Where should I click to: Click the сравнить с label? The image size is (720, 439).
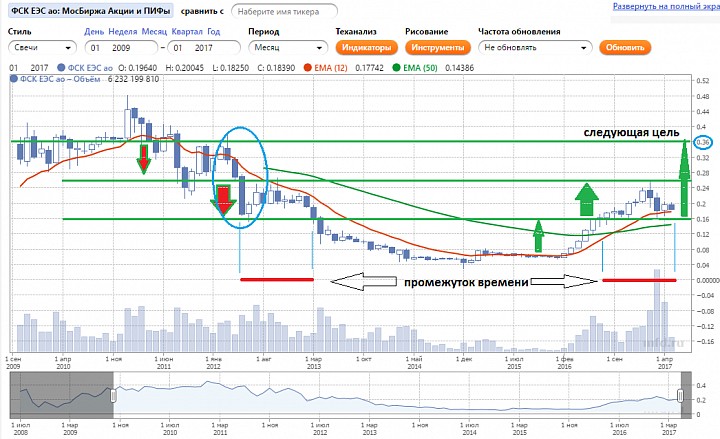pyautogui.click(x=202, y=11)
